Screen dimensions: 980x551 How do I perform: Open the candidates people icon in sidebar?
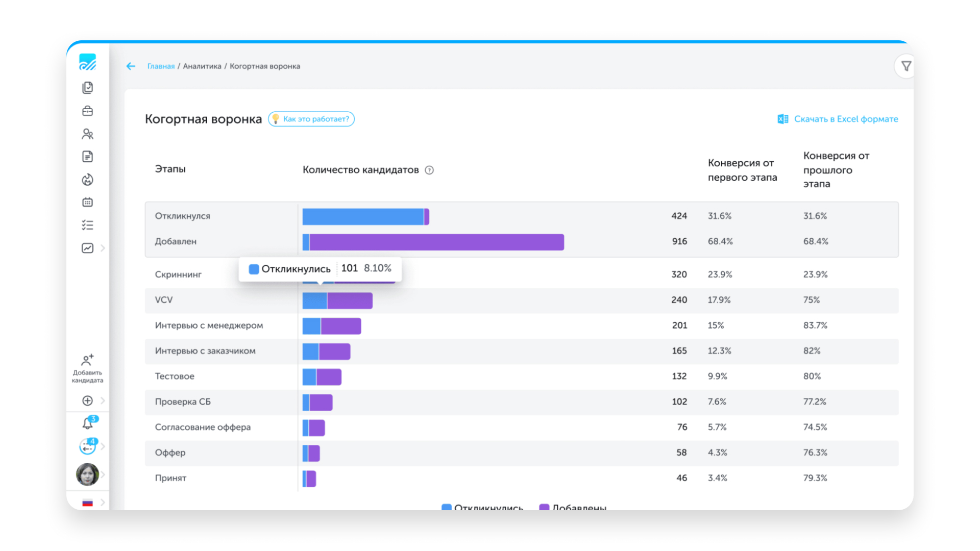tap(87, 134)
